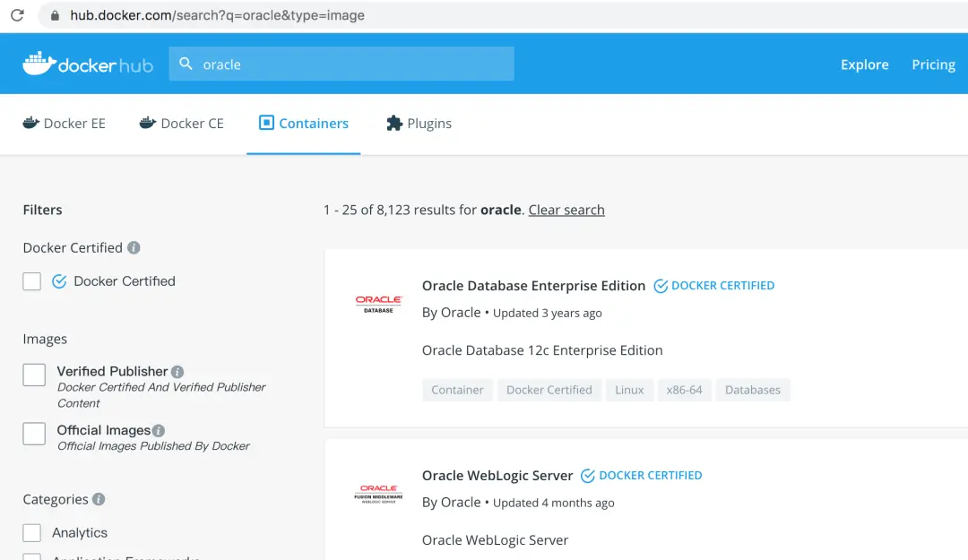
Task: Open the Pricing page
Action: 933,65
